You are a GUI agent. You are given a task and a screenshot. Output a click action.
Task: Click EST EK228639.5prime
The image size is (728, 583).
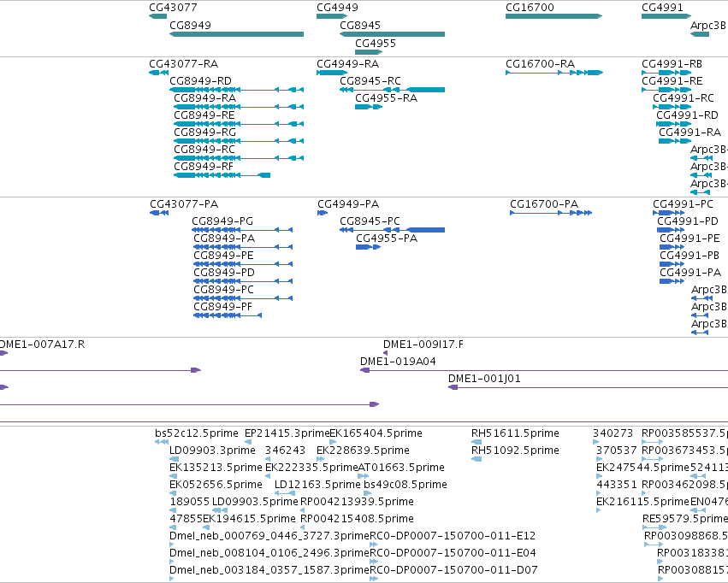point(321,459)
